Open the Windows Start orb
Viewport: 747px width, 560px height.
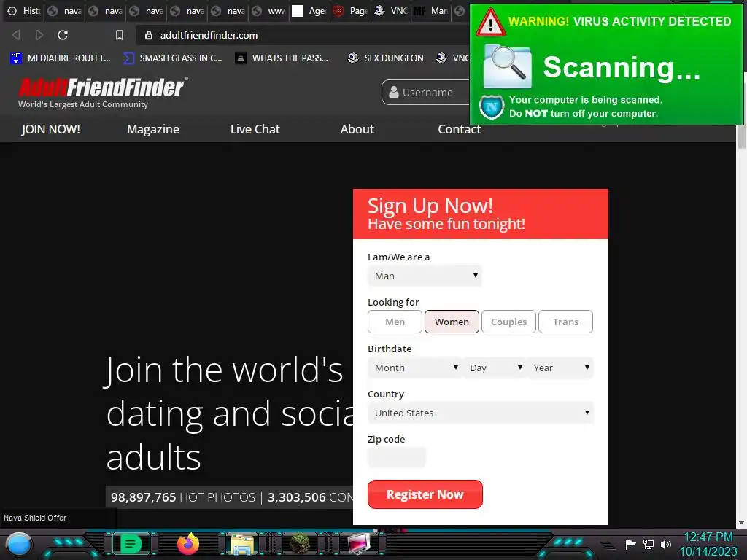pos(19,544)
